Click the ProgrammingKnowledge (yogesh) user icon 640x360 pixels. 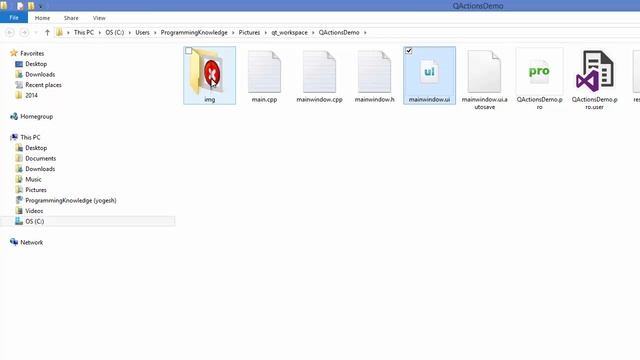19,200
